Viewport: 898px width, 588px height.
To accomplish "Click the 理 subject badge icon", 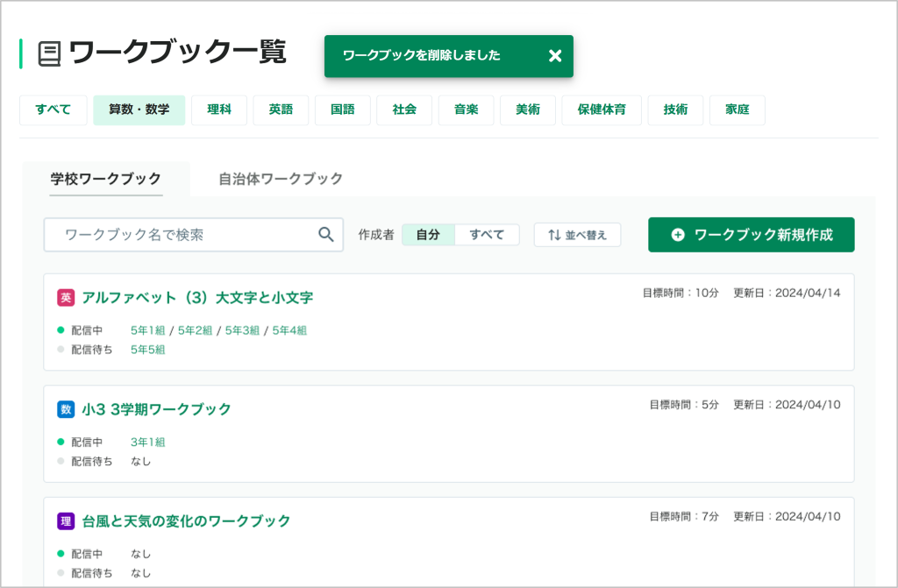I will (x=66, y=521).
